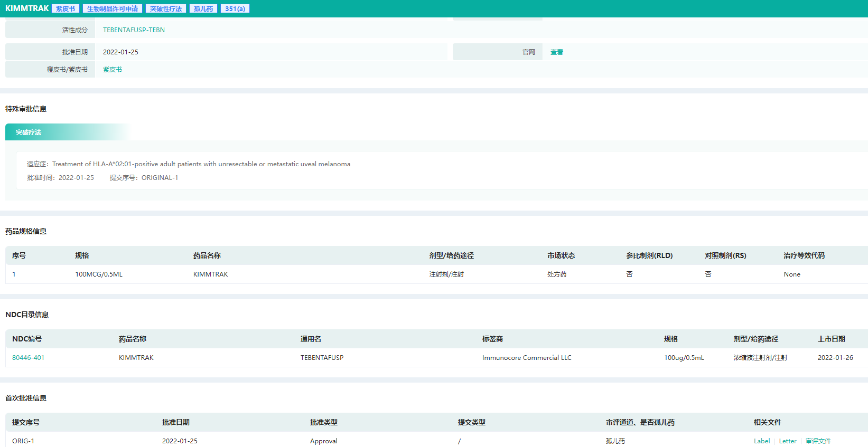Click the 孤儿药 tag in header

click(203, 9)
